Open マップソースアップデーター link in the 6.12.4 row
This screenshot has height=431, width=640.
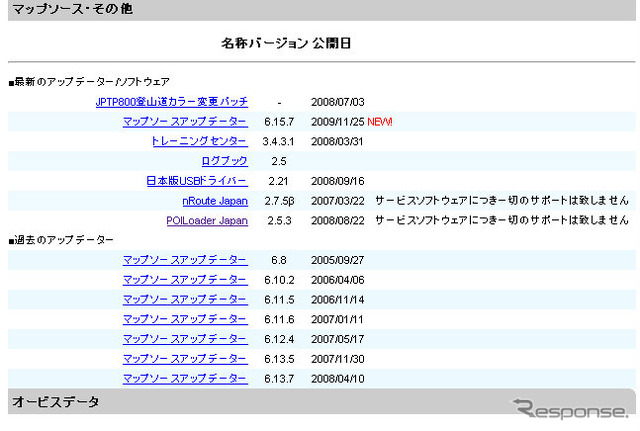[185, 339]
